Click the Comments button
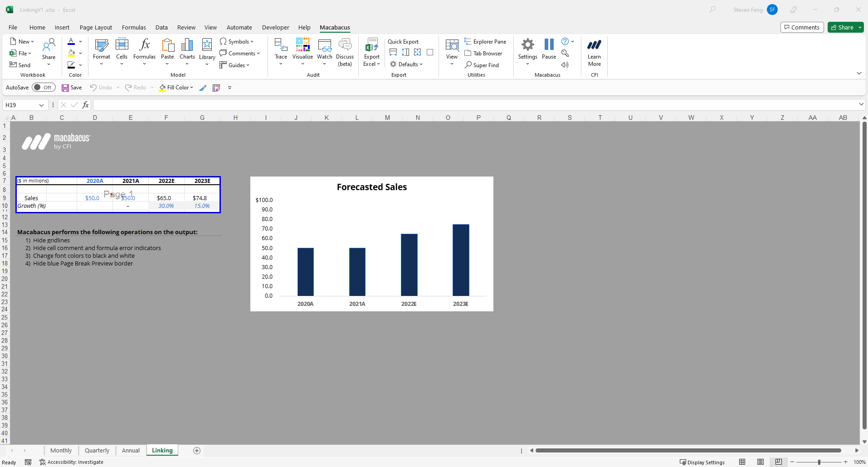 point(802,27)
